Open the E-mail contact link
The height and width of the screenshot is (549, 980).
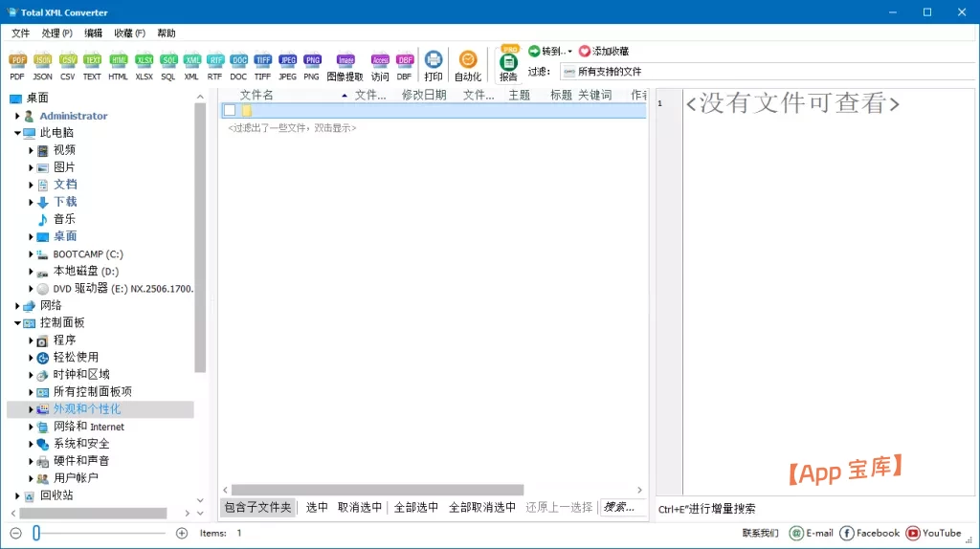point(812,533)
